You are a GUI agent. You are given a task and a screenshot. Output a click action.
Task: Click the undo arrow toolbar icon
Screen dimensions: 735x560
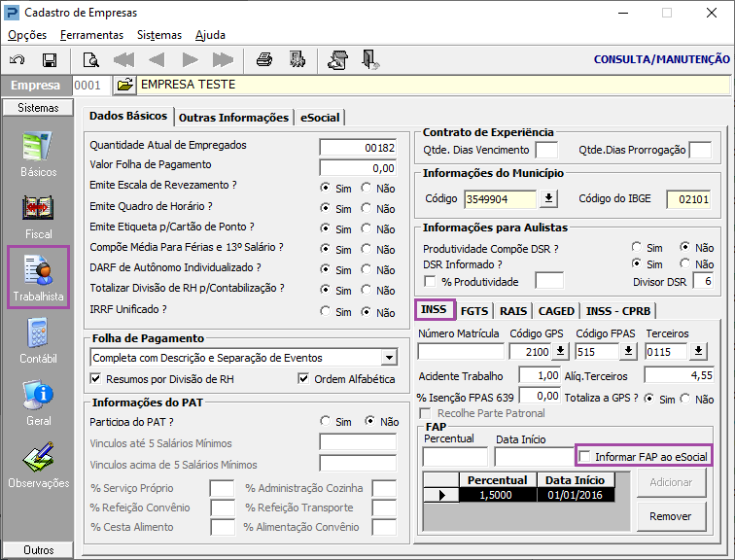click(17, 60)
